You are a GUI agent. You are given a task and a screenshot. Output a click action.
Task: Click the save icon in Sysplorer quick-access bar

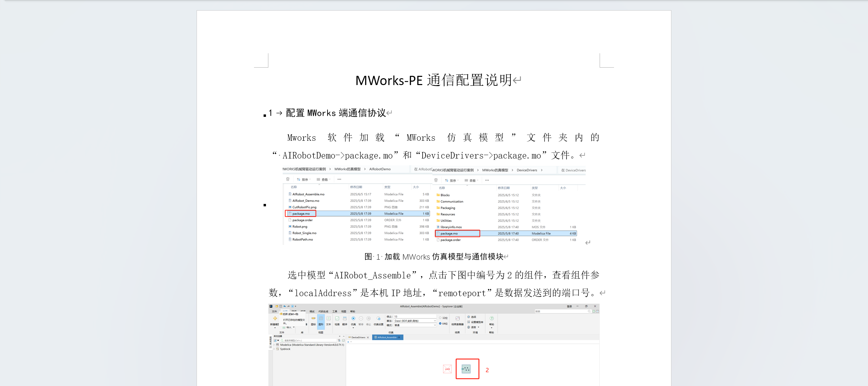click(x=281, y=306)
